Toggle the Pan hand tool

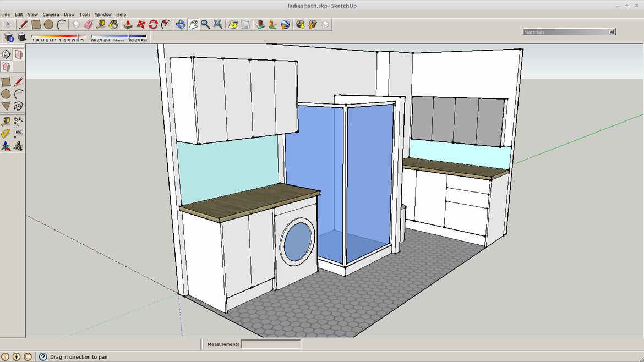(193, 24)
